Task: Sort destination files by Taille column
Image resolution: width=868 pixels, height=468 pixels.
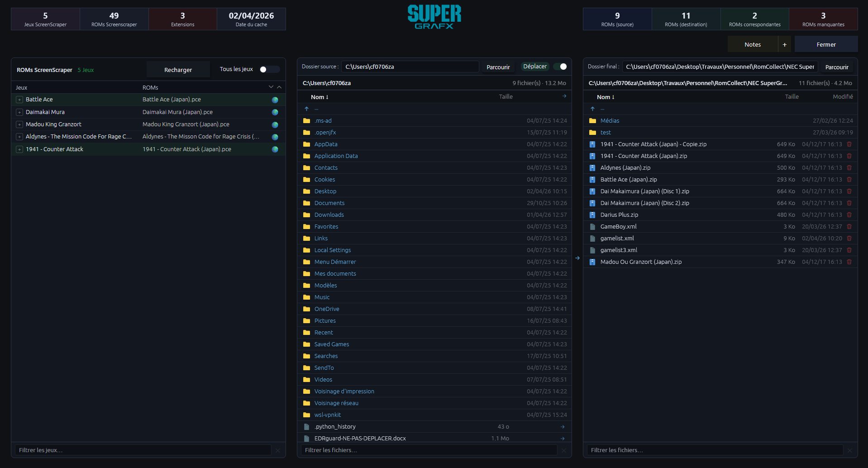Action: (792, 97)
